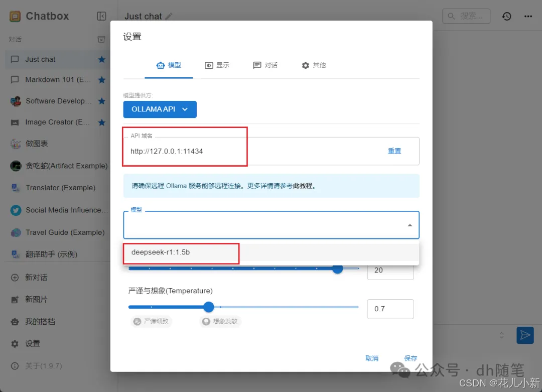
Task: Switch to the 对话 settings tab
Action: click(265, 65)
